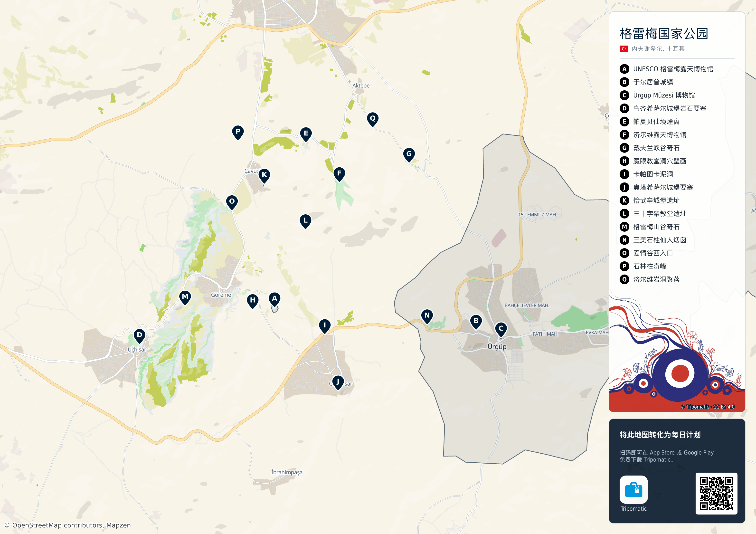Select map marker P on the map
Screen dimensions: 756x534
click(x=238, y=132)
